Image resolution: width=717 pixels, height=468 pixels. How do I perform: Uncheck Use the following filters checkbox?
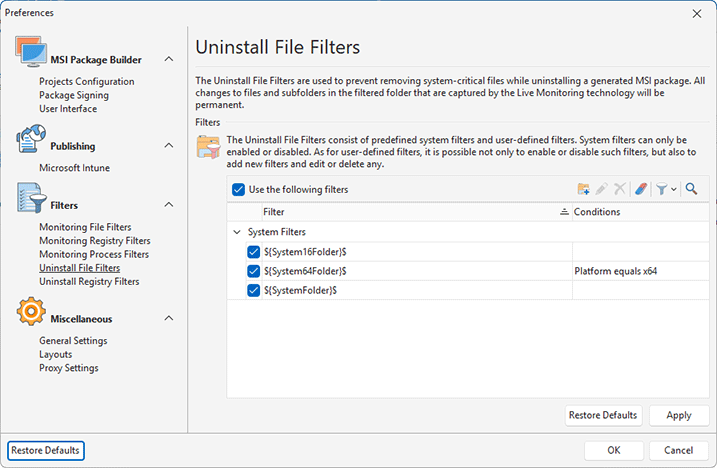(238, 189)
